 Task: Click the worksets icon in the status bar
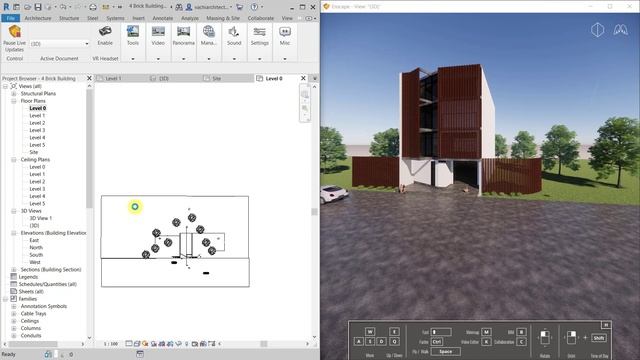tap(48, 354)
